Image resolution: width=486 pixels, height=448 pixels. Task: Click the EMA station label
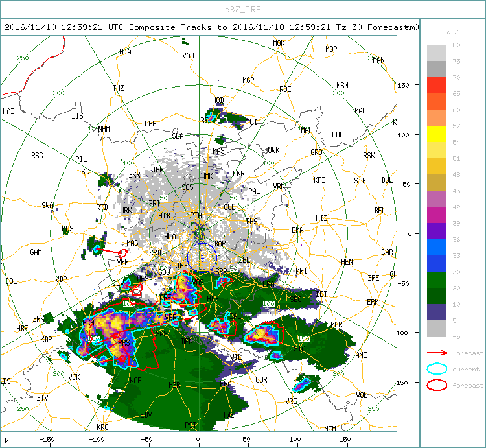coord(297,230)
